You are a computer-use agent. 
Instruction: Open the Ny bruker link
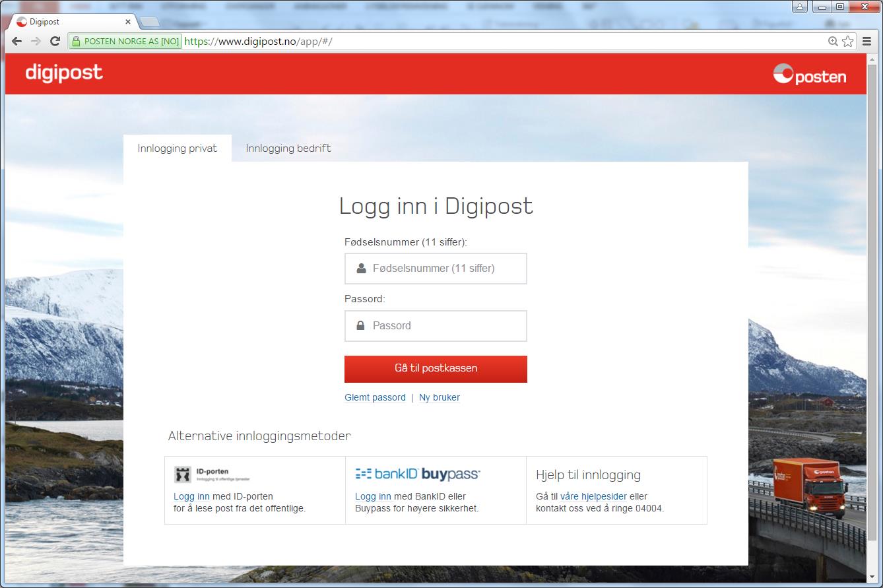440,397
